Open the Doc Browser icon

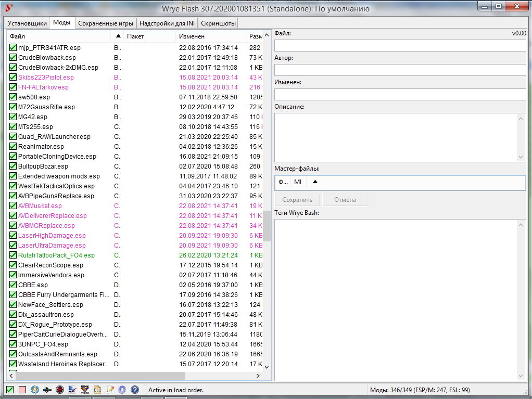click(97, 390)
